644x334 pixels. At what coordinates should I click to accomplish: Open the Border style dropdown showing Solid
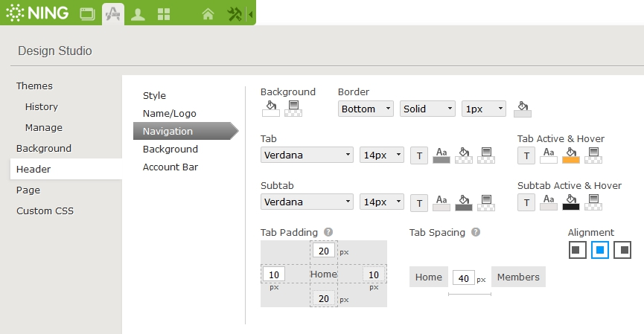(x=427, y=109)
